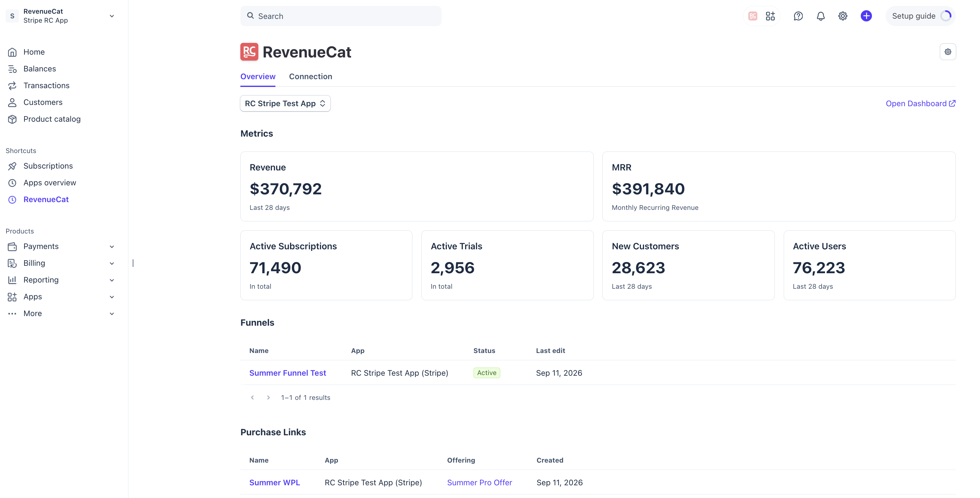Click the MRR metric card
The width and height of the screenshot is (980, 498).
click(x=779, y=186)
